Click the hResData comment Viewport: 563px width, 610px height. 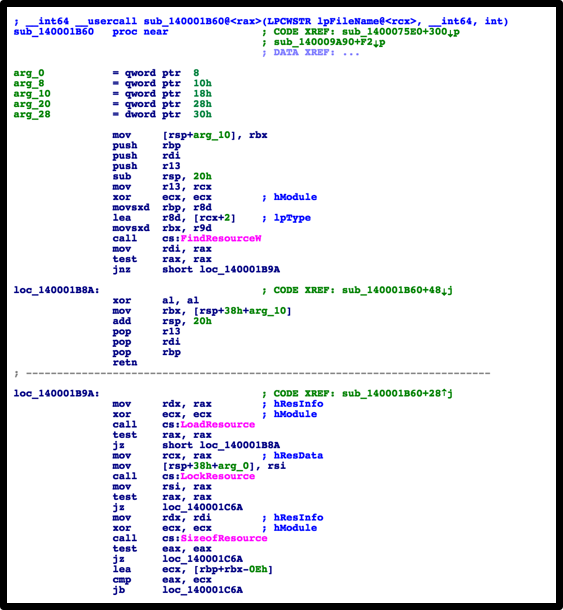coord(298,456)
